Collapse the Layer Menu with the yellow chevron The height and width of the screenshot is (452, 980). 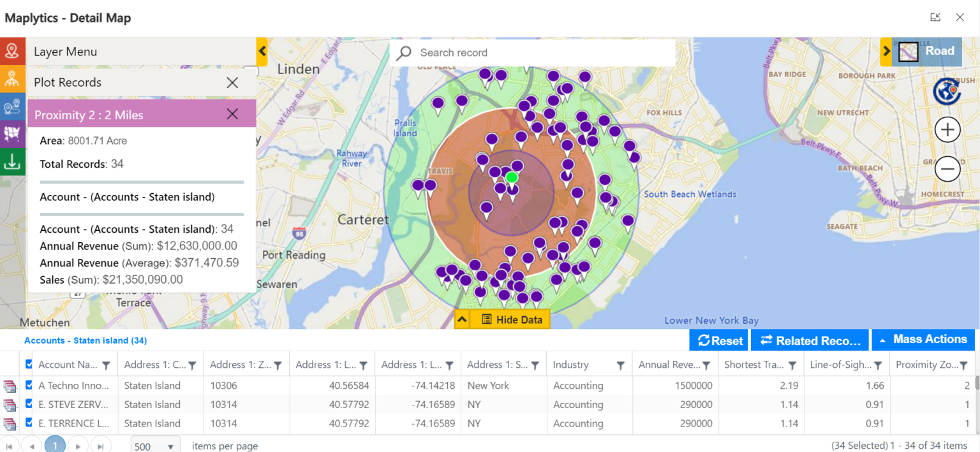(x=261, y=52)
